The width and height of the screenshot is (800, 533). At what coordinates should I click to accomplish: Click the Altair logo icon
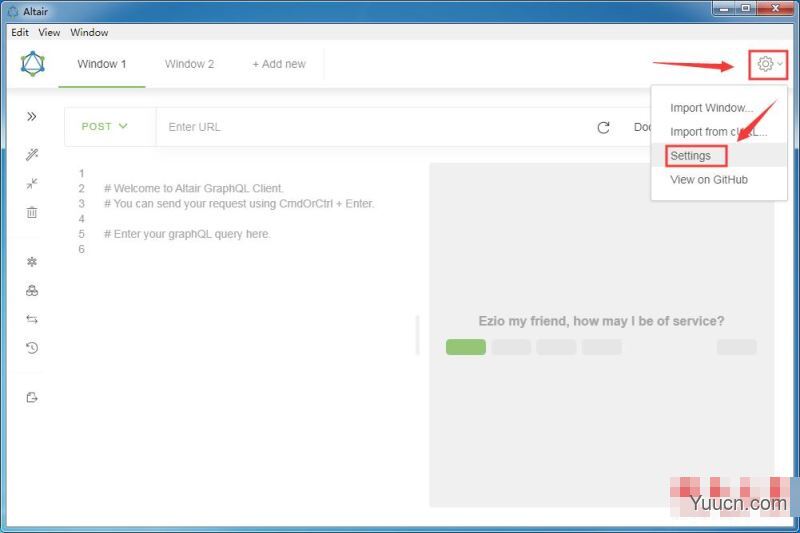tap(33, 64)
